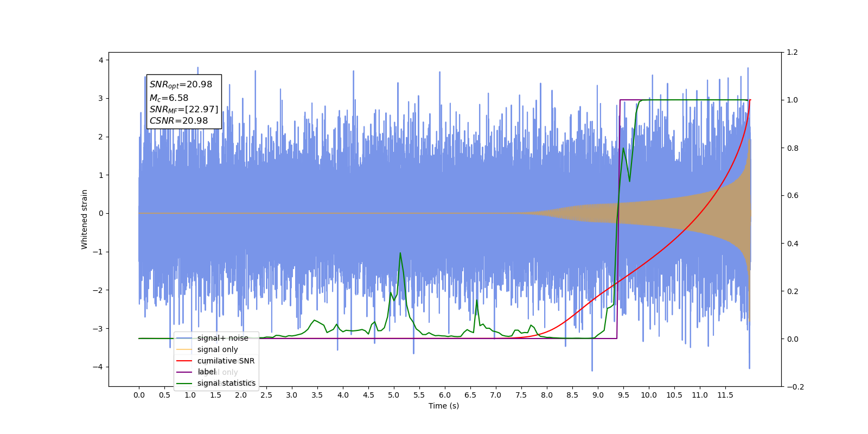Click the right y-axis tick label 0.6

click(x=792, y=196)
